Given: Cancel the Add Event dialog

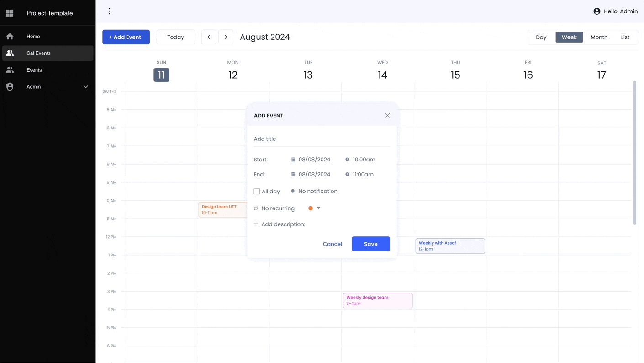Looking at the screenshot, I should pos(333,244).
